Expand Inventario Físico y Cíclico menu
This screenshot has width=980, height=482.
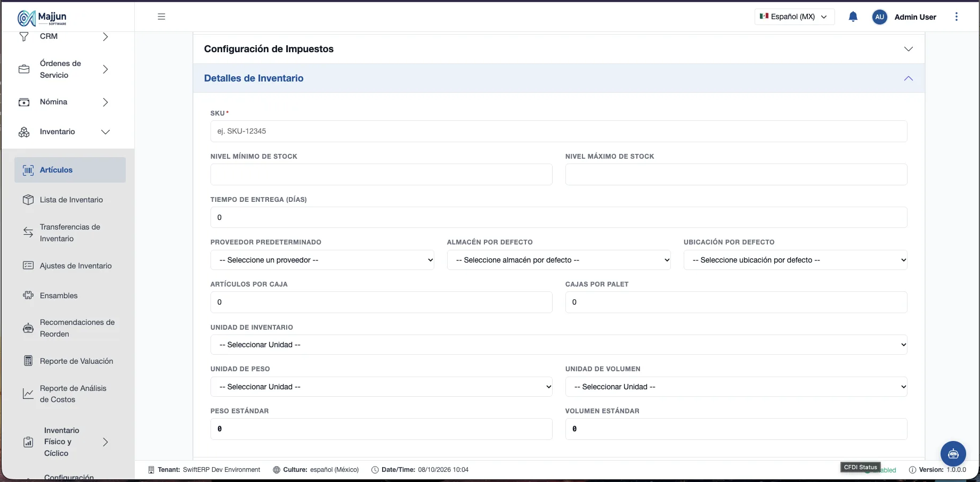[70, 442]
